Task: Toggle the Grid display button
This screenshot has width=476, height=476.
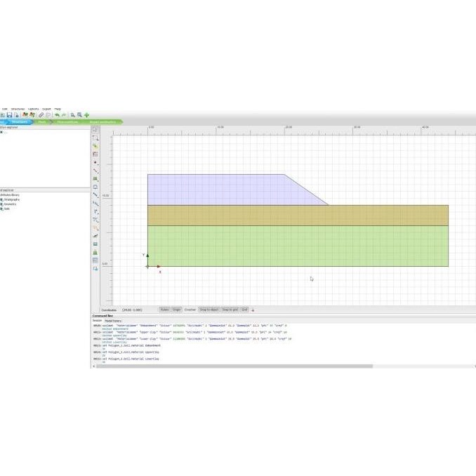Action: pos(244,310)
